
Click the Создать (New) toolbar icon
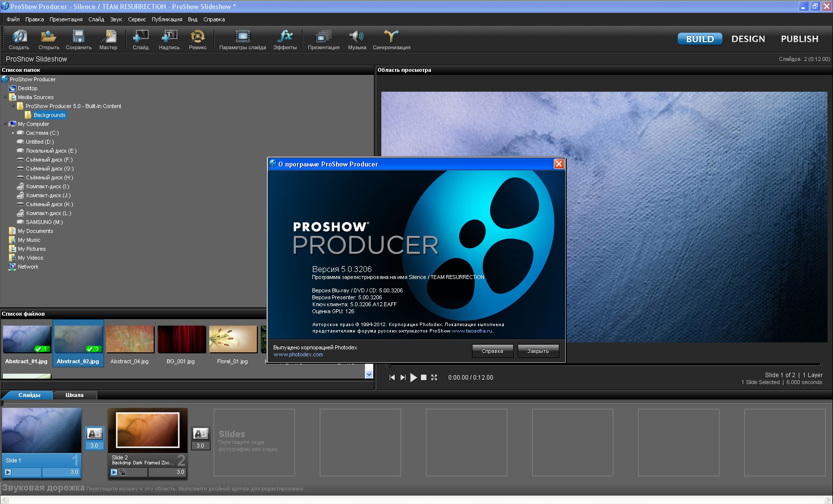(x=19, y=40)
